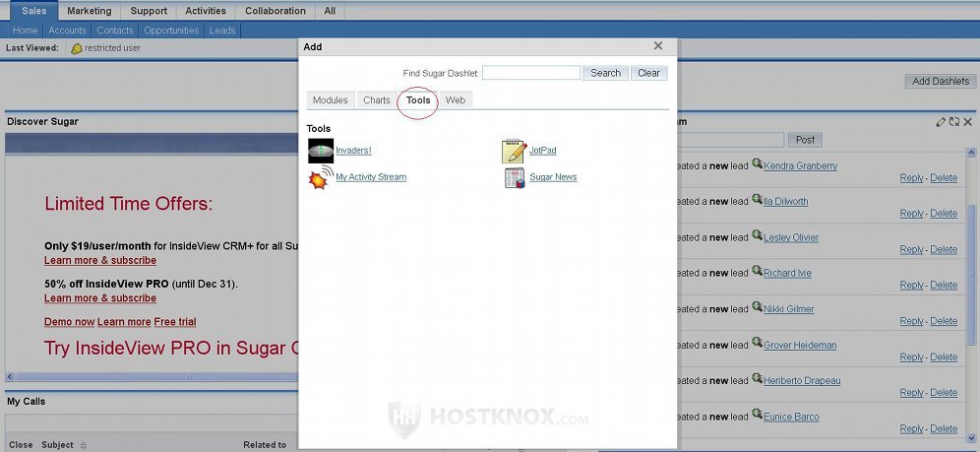Add the Sugar News dashlet link
The height and width of the screenshot is (452, 980).
(553, 177)
